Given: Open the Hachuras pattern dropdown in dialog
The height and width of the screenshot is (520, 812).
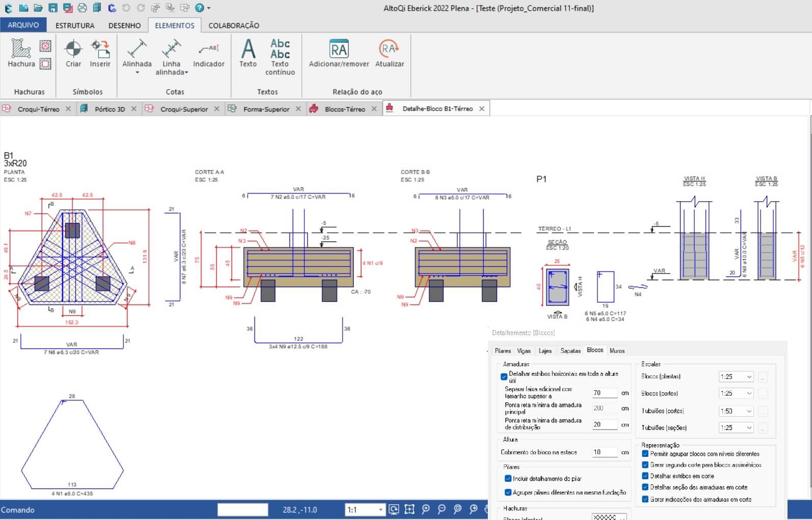Looking at the screenshot, I should point(609,516).
